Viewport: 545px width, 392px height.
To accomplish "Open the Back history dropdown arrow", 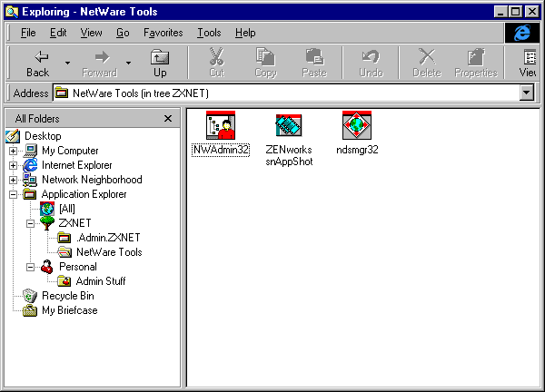I will point(67,63).
